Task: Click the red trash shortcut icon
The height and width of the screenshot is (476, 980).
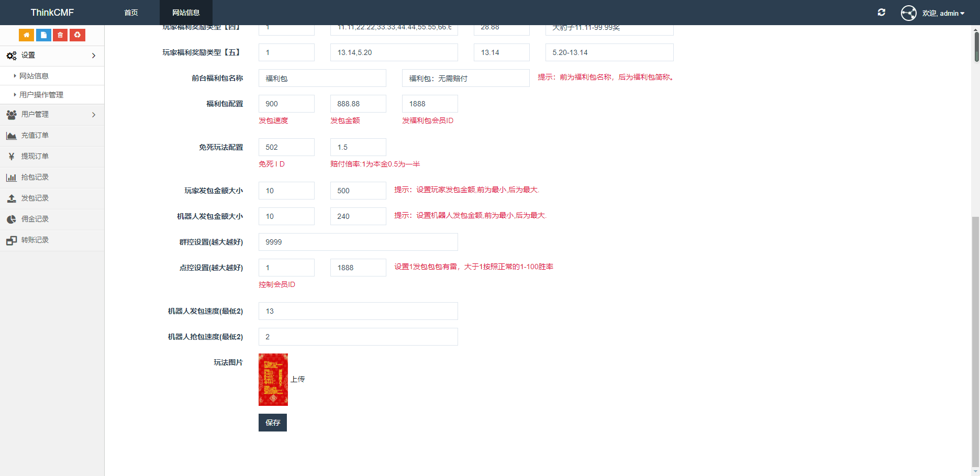Action: tap(60, 35)
